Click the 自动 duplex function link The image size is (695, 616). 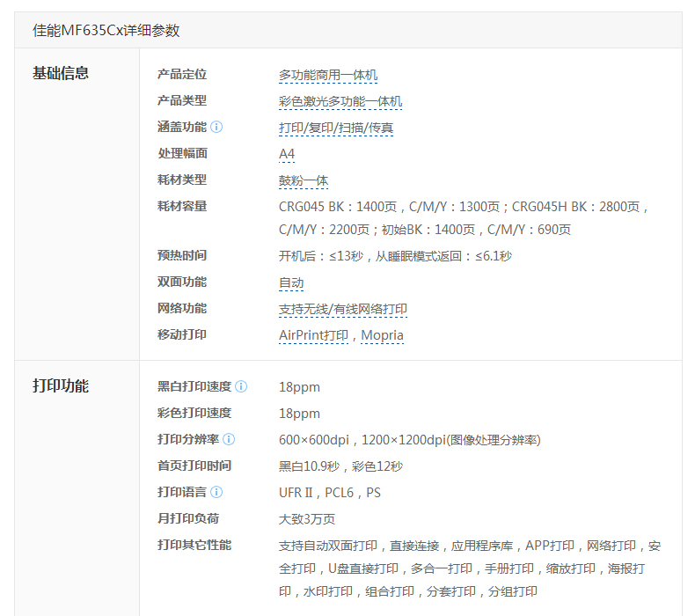click(x=291, y=283)
